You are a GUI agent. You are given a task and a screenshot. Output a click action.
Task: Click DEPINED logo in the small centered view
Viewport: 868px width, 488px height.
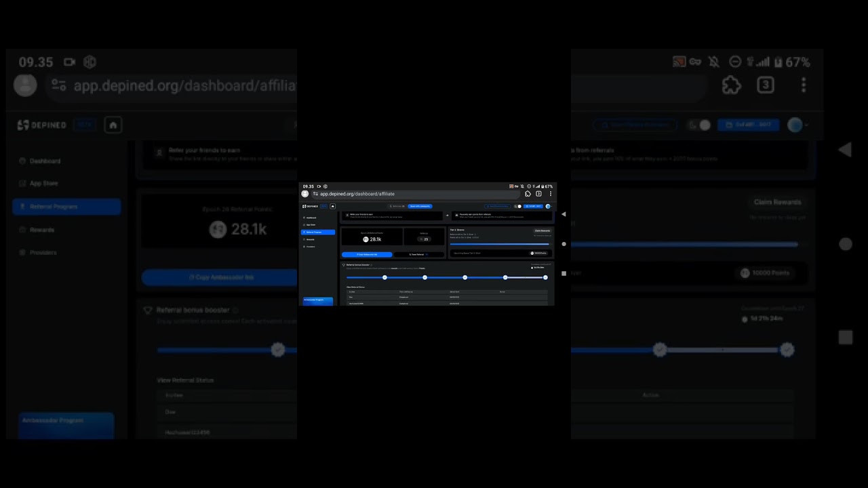tap(311, 206)
